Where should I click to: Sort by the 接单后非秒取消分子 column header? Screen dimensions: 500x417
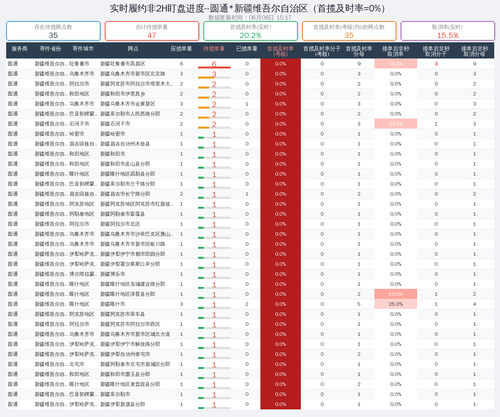tap(436, 51)
